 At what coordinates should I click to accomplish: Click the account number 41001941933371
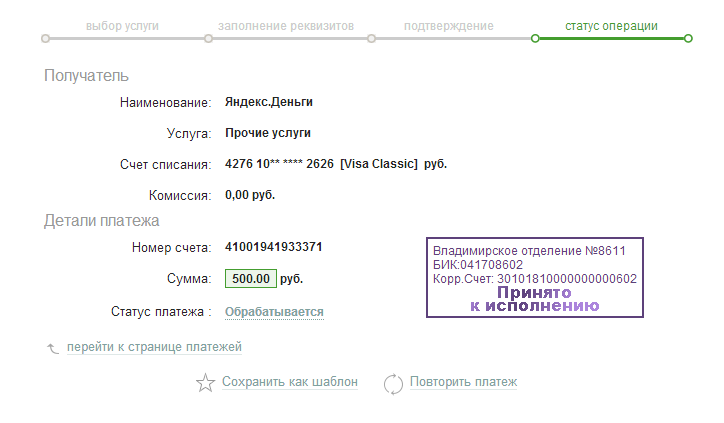(x=273, y=247)
